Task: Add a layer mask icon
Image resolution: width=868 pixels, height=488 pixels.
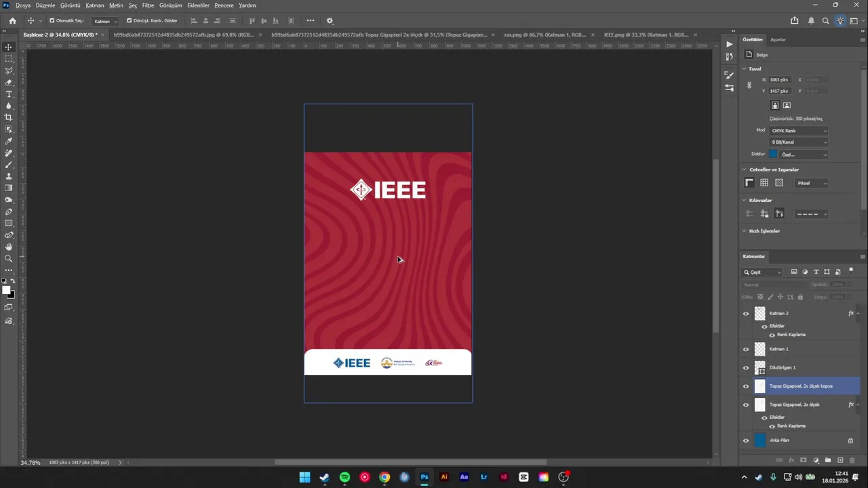Action: pyautogui.click(x=804, y=460)
